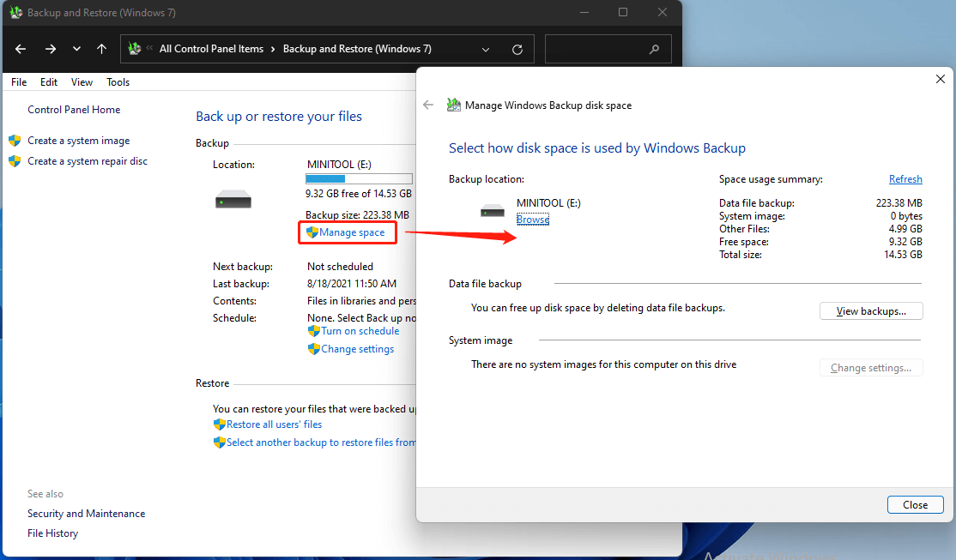The width and height of the screenshot is (956, 560).
Task: Open the File menu
Action: 19,82
